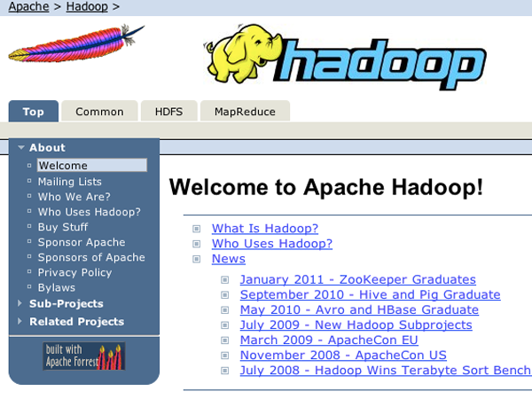Image resolution: width=532 pixels, height=399 pixels.
Task: Select the Top tab
Action: coord(34,112)
